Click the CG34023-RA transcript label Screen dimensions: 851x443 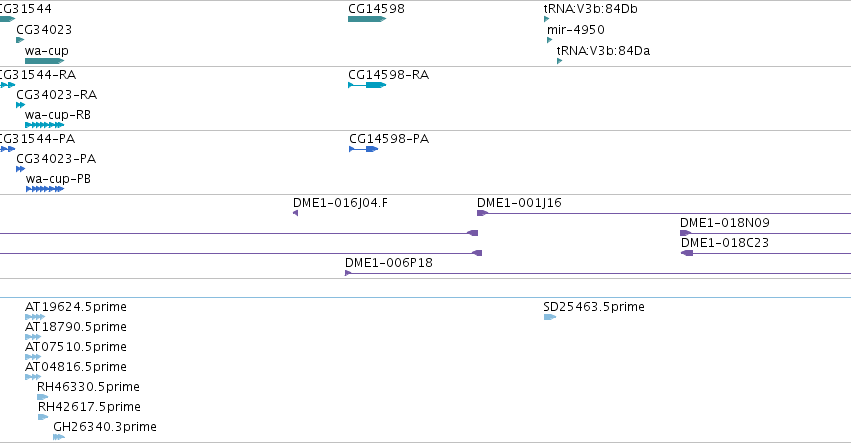[x=56, y=94]
